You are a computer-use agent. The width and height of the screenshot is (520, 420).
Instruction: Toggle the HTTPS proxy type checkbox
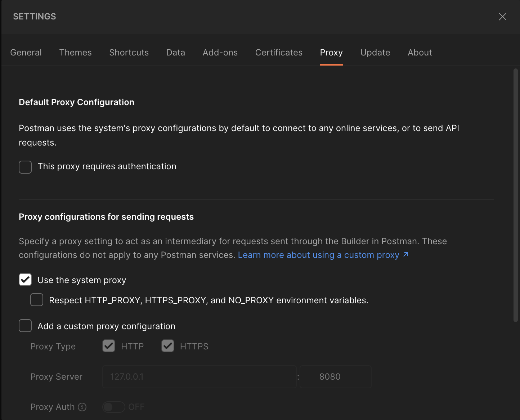click(x=168, y=346)
